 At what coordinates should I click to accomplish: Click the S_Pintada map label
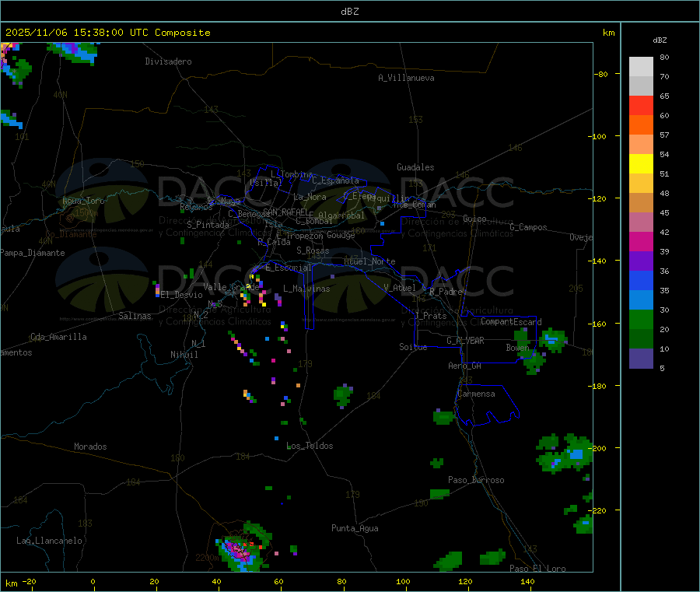pos(208,225)
